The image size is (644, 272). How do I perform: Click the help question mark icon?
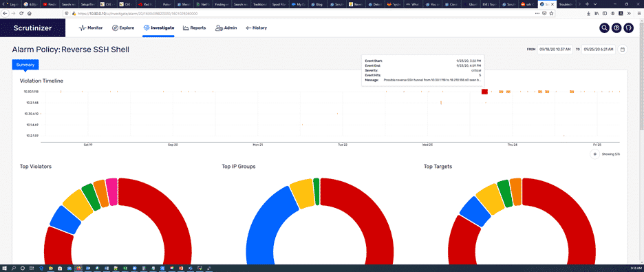(616, 28)
